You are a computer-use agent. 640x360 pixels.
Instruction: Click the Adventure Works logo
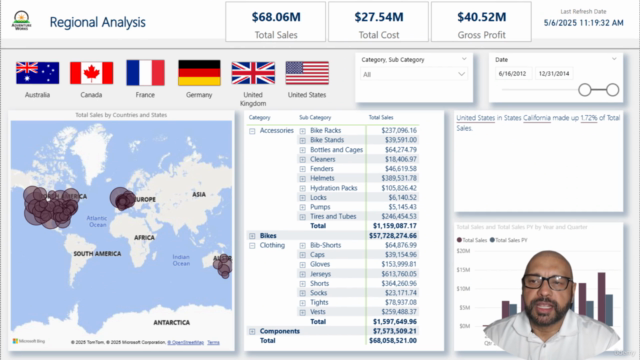[x=21, y=20]
